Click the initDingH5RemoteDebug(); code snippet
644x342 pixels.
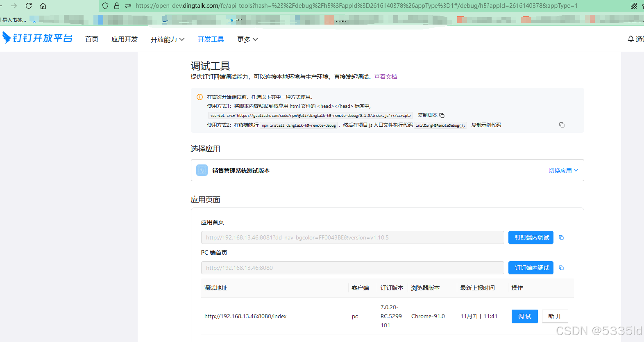point(440,125)
